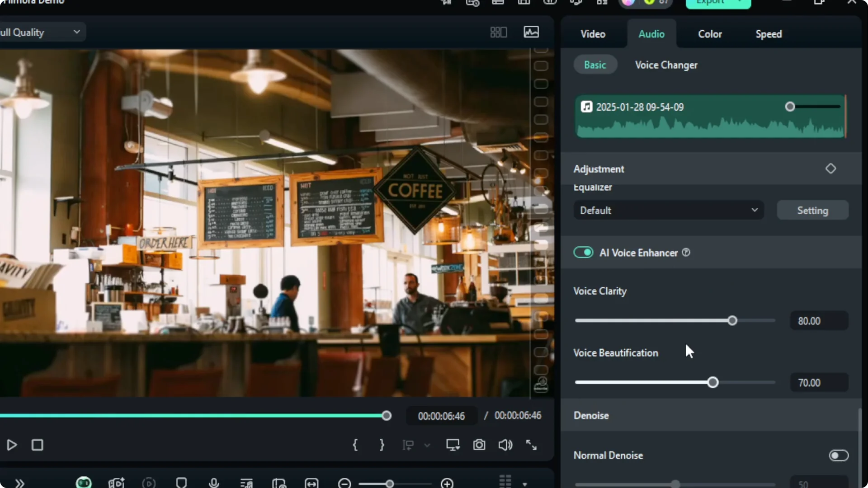
Task: Edit the Voice Beautification value field
Action: (819, 382)
